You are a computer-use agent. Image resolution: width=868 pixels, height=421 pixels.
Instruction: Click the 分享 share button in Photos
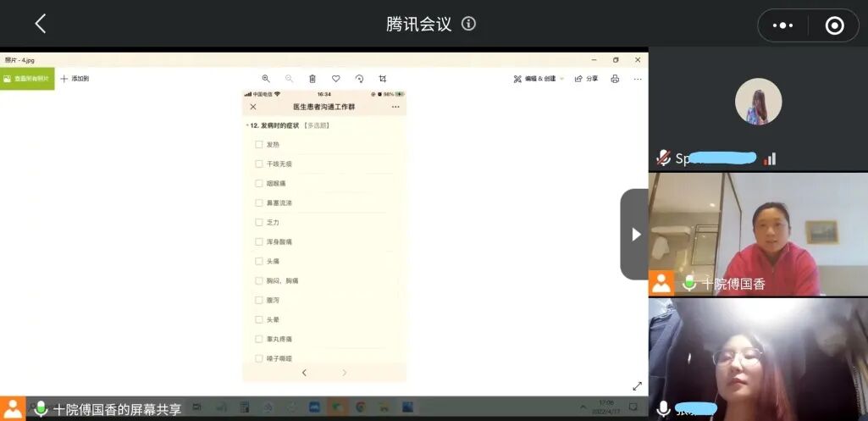pyautogui.click(x=586, y=79)
